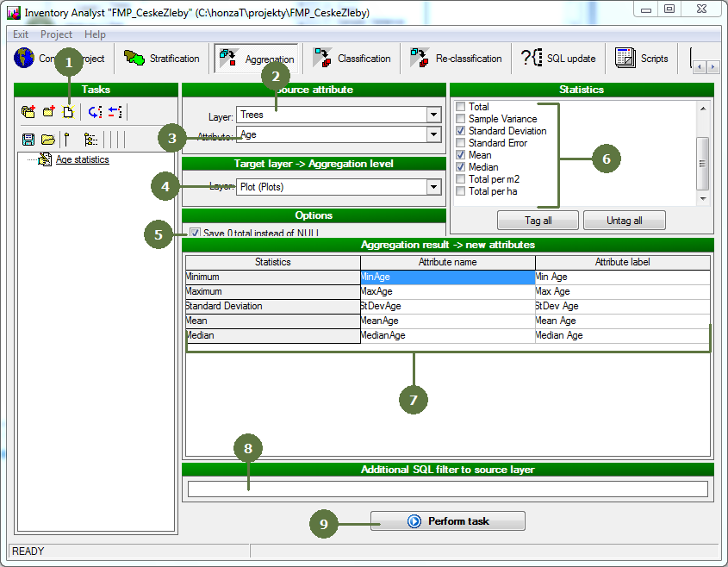Switch to the Re-classification tab
This screenshot has width=728, height=567.
pos(456,59)
